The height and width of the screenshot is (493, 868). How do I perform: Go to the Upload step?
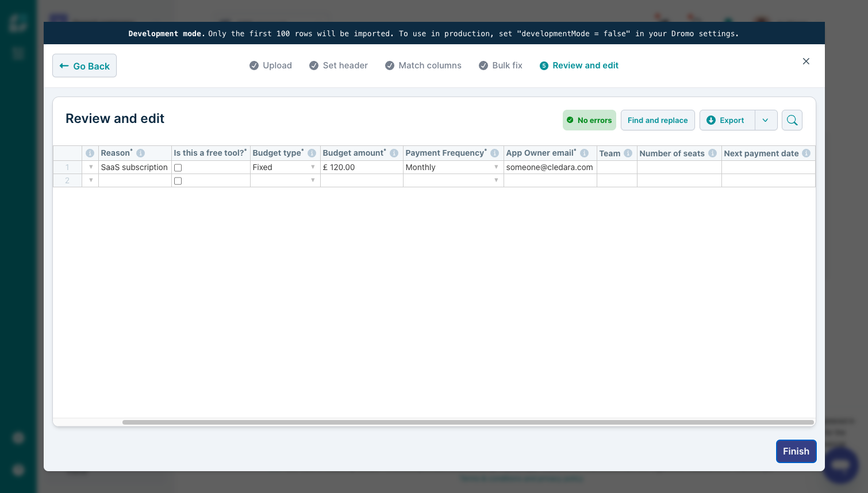pos(271,66)
